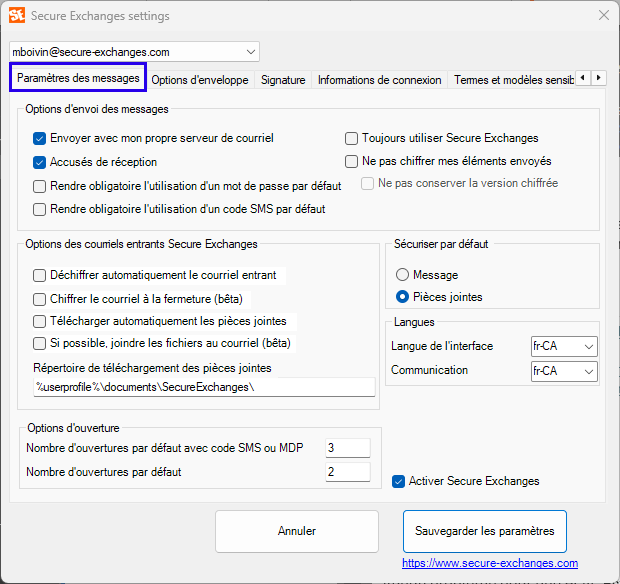
Task: Click the Annuler button
Action: pyautogui.click(x=297, y=531)
